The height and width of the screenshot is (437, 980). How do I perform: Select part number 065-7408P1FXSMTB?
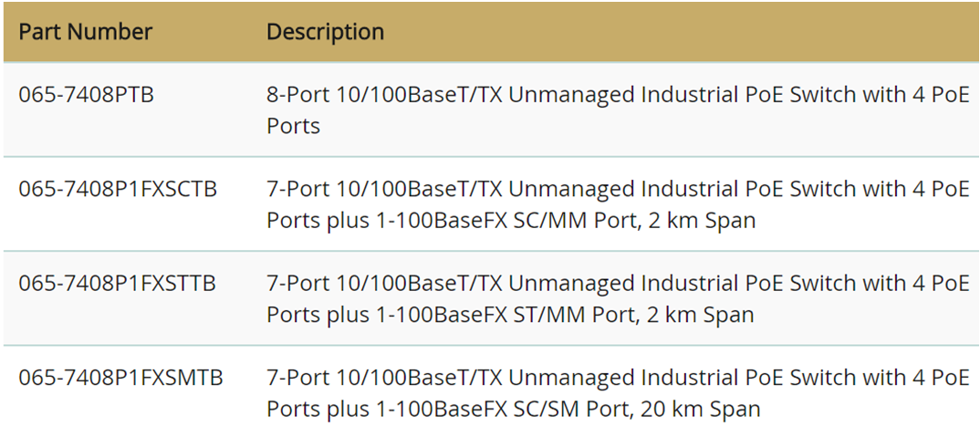point(120,378)
